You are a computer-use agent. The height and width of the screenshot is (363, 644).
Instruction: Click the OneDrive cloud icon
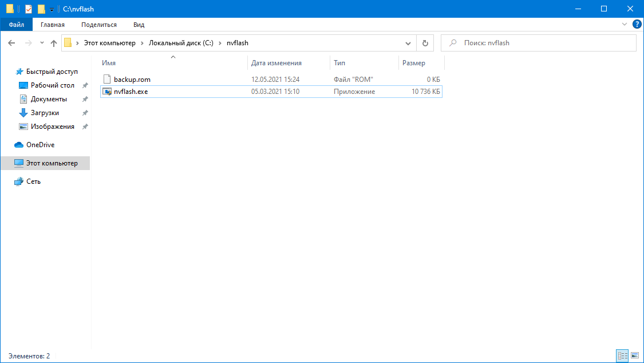[x=19, y=144]
